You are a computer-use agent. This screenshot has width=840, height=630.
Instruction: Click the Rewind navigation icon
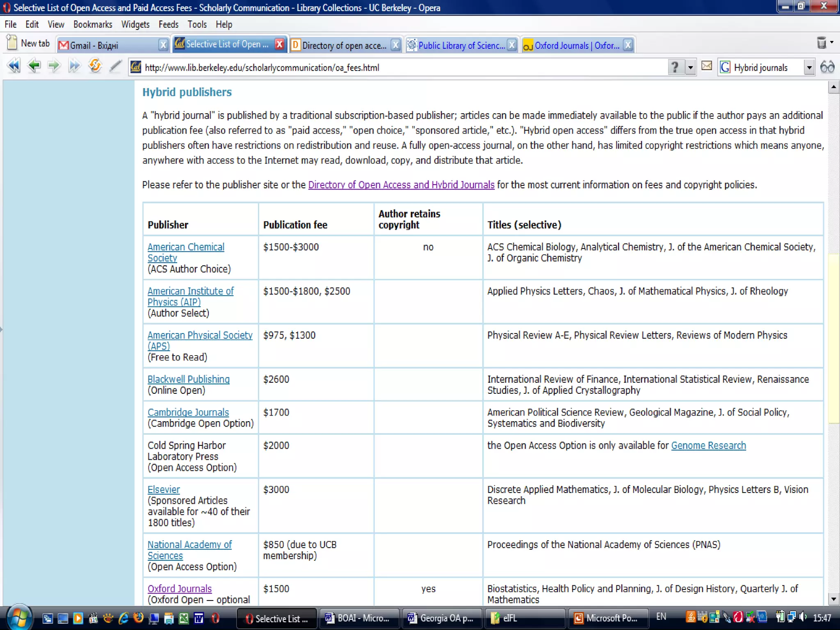click(x=14, y=66)
